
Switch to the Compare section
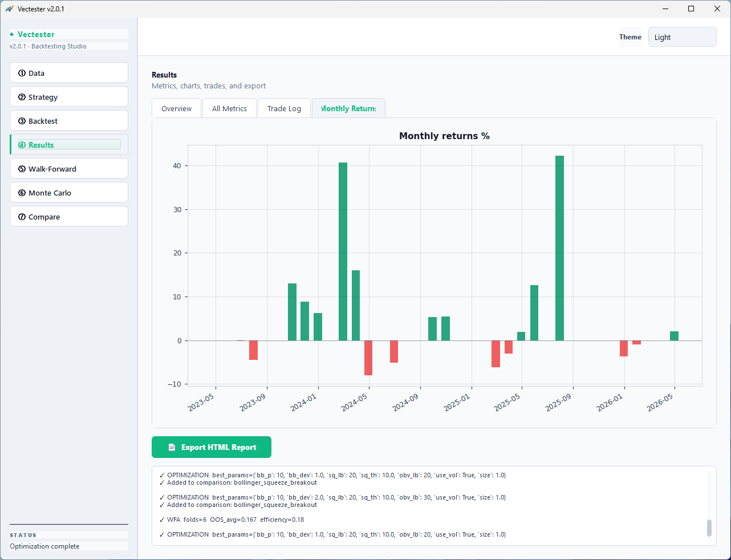[x=68, y=216]
